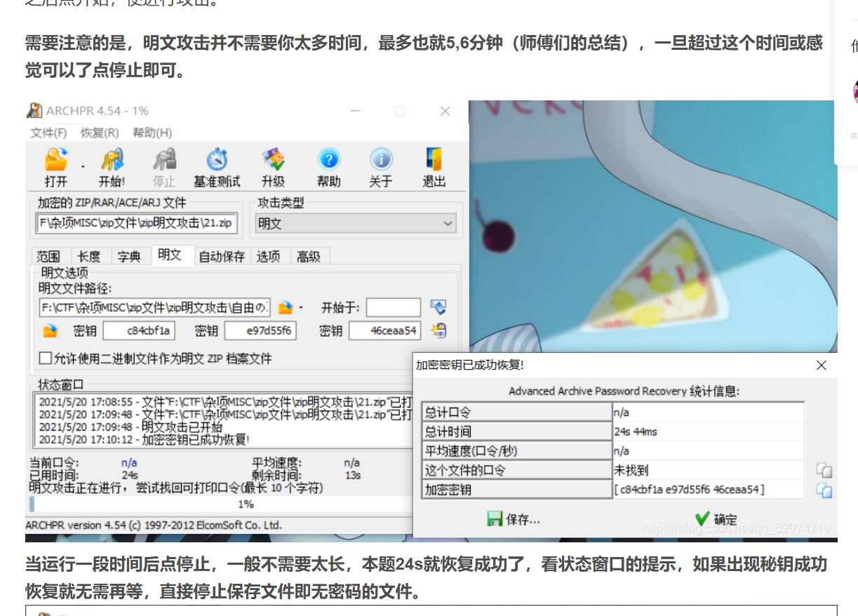Click the folder icon left of first 密钥
This screenshot has height=616, width=858.
point(50,330)
